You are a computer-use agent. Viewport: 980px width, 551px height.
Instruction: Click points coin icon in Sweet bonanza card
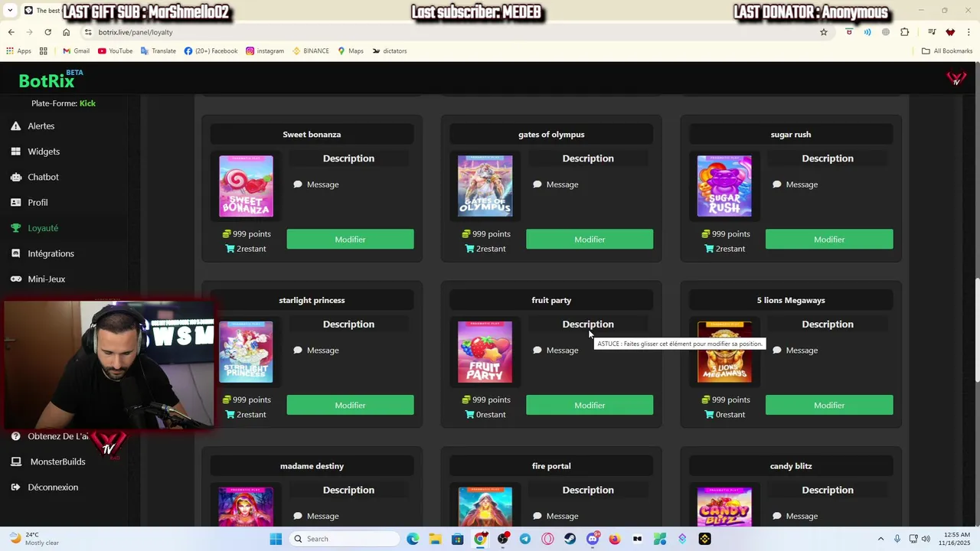click(x=227, y=234)
